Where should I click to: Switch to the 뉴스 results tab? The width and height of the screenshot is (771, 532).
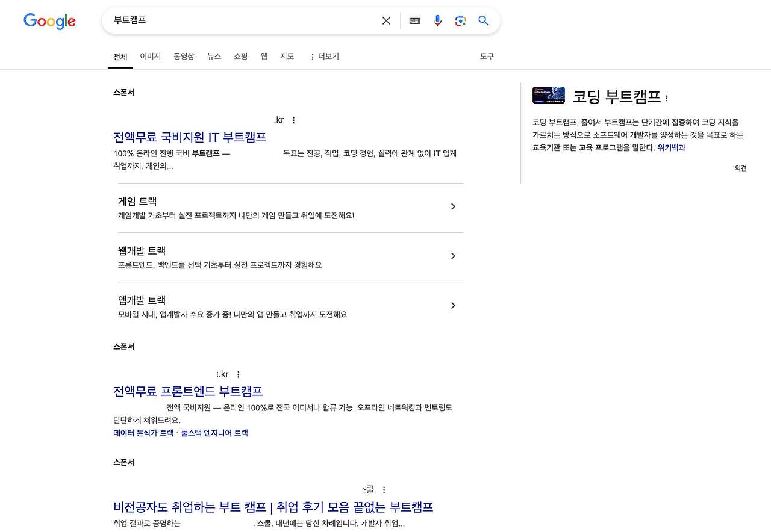[x=214, y=56]
